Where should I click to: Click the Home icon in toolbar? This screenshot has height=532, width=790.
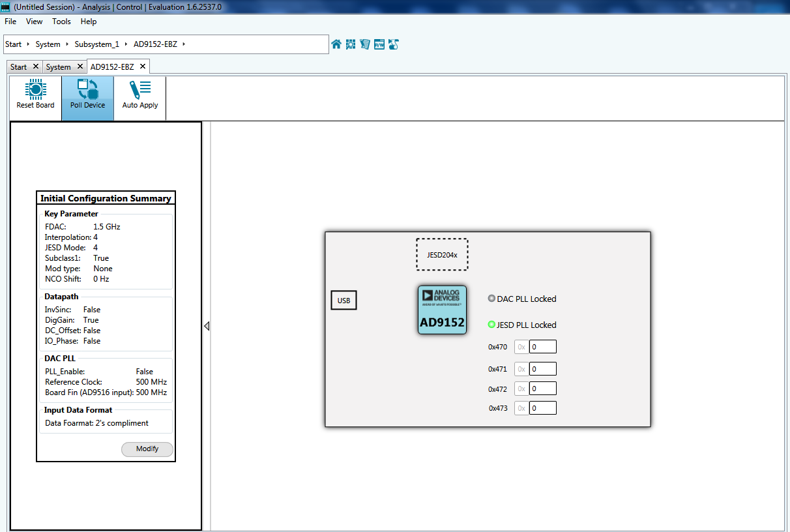(336, 44)
